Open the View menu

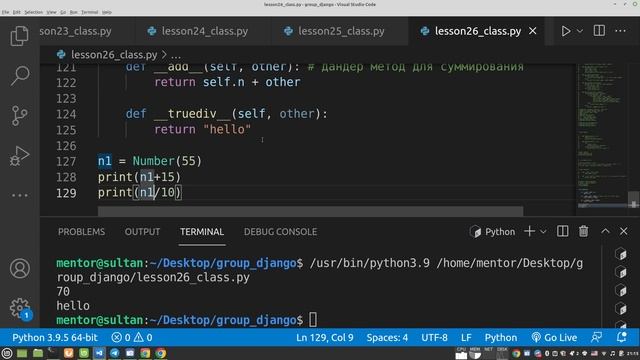[x=51, y=12]
